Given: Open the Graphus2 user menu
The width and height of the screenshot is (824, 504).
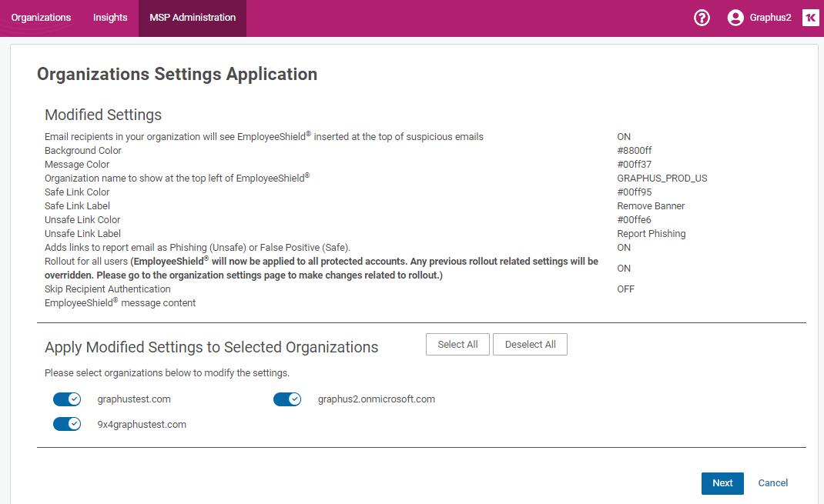Looking at the screenshot, I should tap(770, 18).
